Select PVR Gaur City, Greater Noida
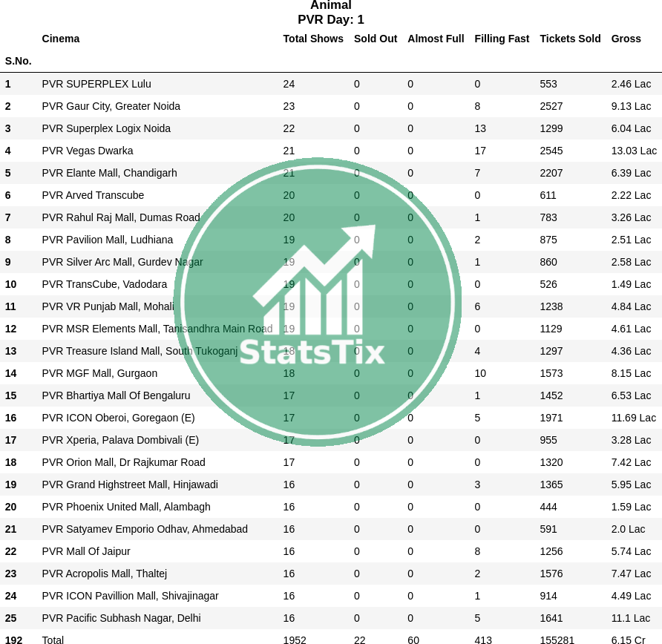 111,106
